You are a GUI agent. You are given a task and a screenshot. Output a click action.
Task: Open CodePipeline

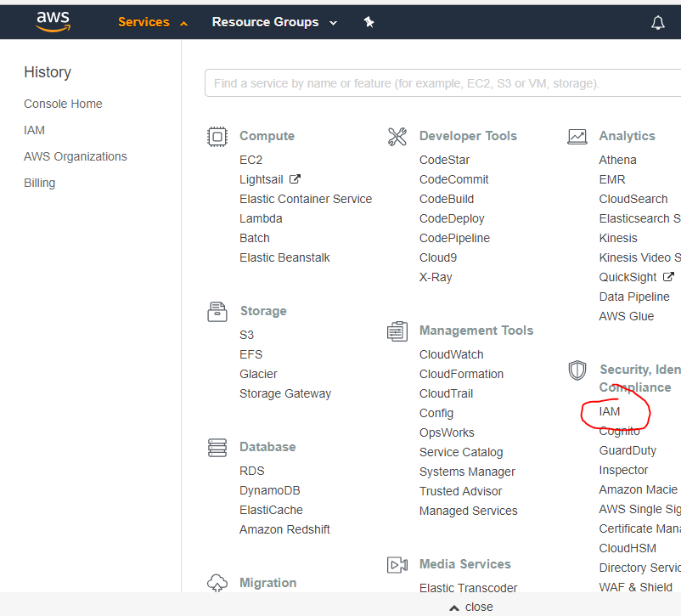[x=454, y=238]
